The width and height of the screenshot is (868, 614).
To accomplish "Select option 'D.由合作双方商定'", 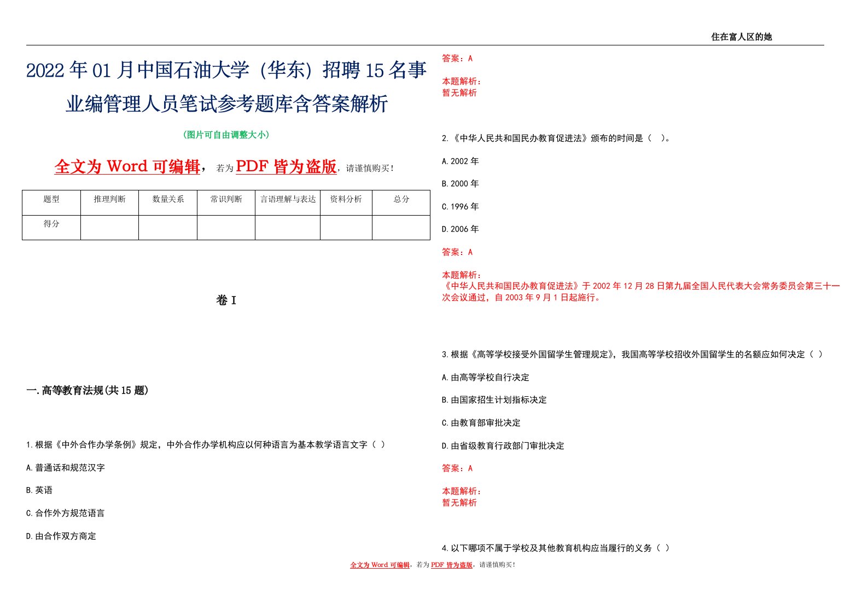I will 61,536.
